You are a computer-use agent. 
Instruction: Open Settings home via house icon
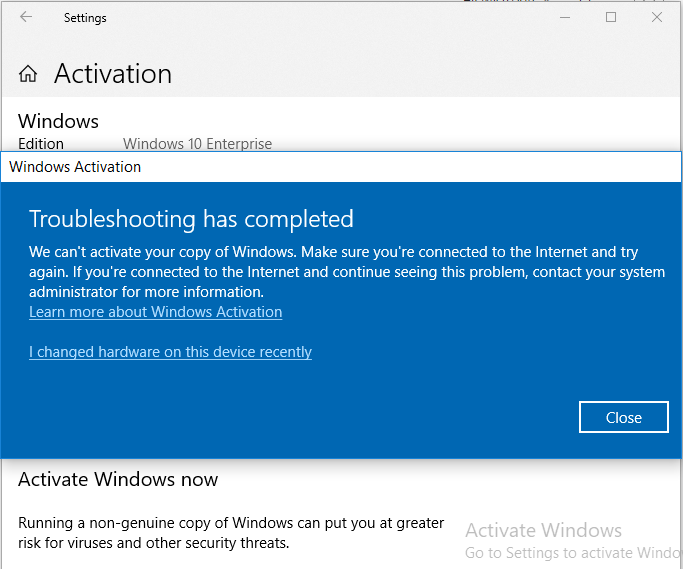pos(28,73)
